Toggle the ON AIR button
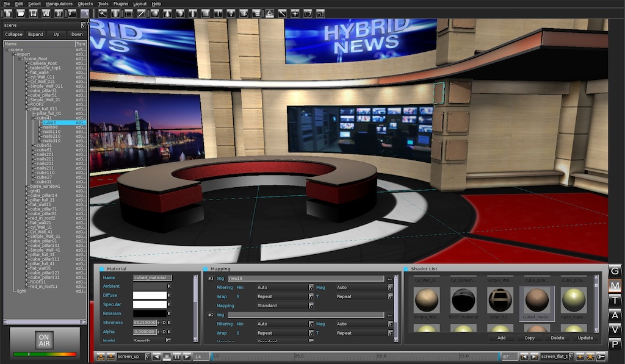This screenshot has width=625, height=364. click(44, 340)
